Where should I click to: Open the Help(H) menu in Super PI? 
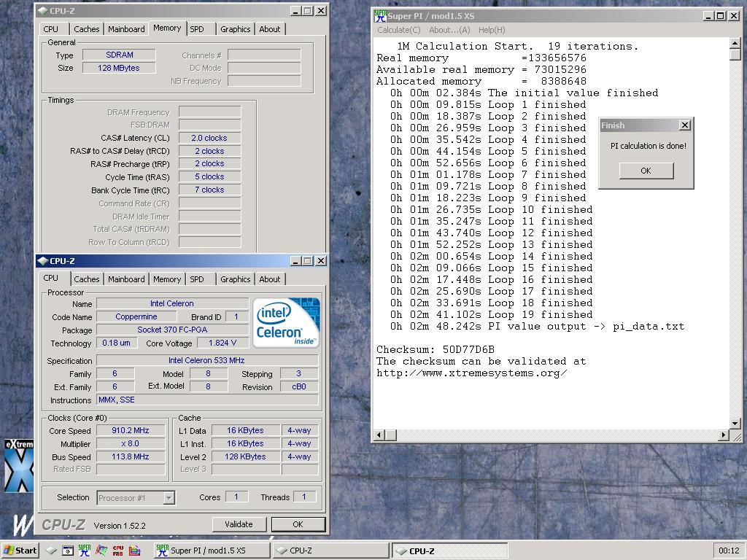pos(492,30)
